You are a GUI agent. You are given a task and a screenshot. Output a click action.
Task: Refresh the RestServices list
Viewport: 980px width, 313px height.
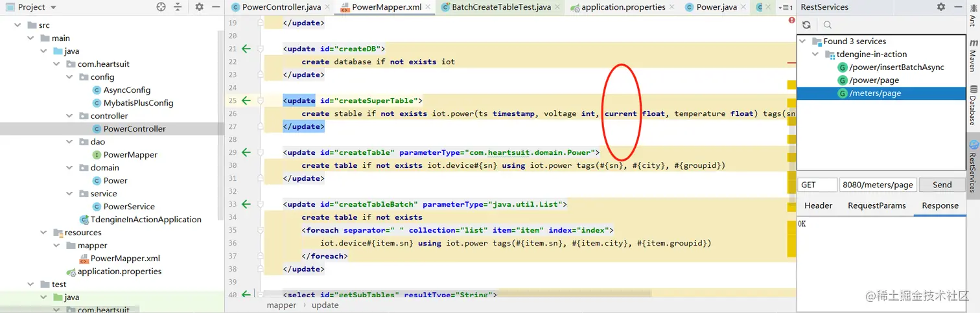[806, 25]
